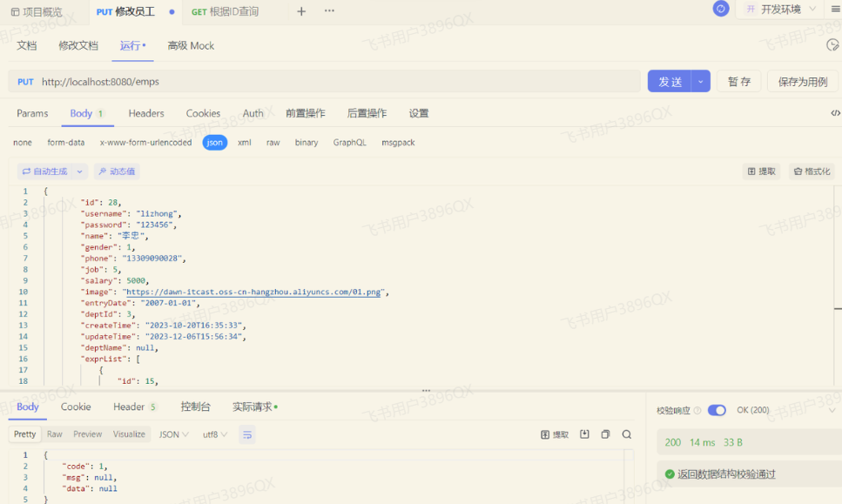
Task: Expand the 发送 button dropdown arrow
Action: [701, 82]
